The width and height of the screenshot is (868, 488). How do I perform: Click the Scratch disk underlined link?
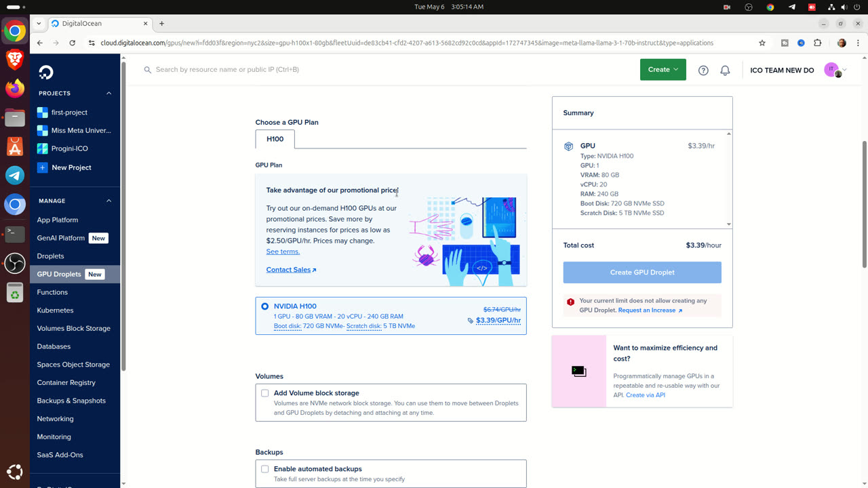tap(363, 326)
